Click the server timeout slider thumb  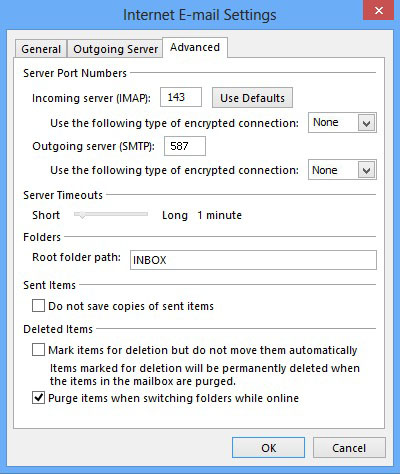(x=82, y=215)
